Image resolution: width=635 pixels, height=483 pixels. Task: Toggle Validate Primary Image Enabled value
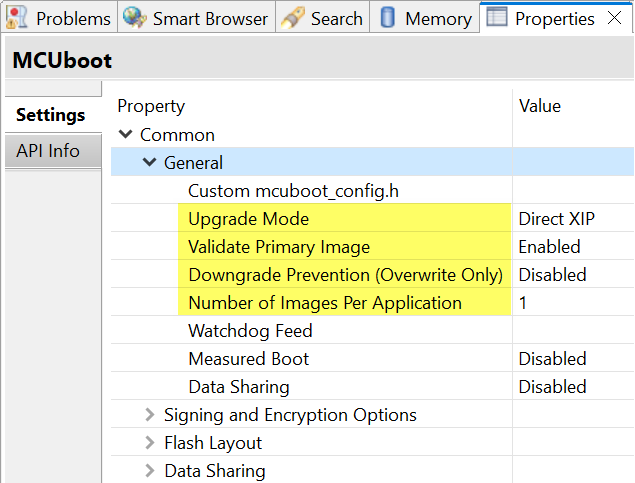[x=549, y=247]
